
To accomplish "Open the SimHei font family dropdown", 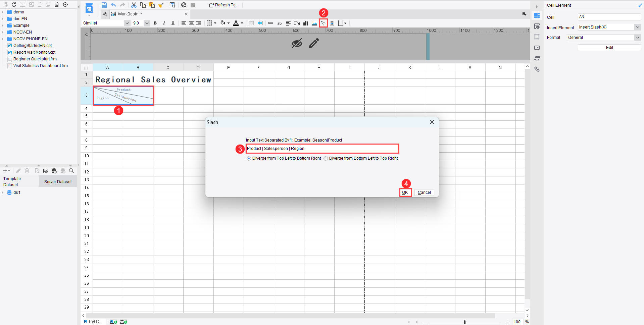I will point(127,23).
